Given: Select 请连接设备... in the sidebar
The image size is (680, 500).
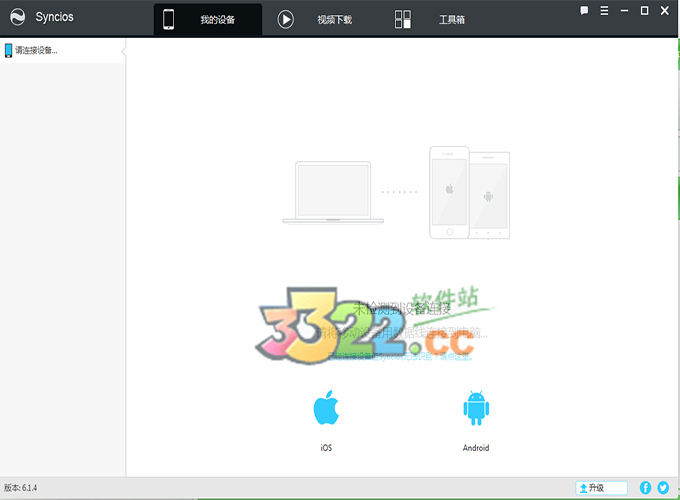Looking at the screenshot, I should point(62,51).
